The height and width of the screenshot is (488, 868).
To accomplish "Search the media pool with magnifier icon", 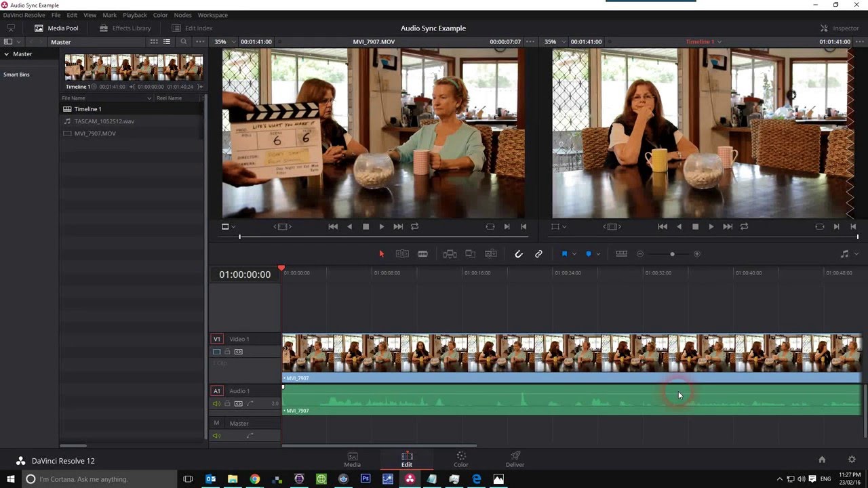I will click(183, 42).
